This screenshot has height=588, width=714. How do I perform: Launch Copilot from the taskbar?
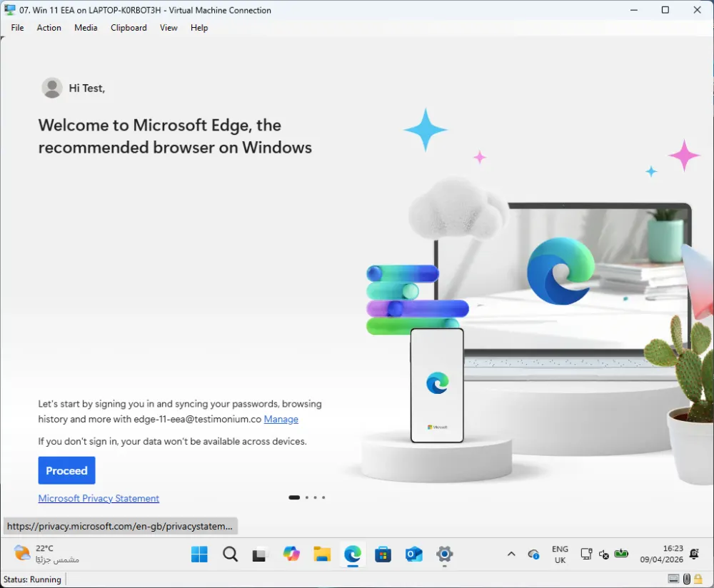291,554
